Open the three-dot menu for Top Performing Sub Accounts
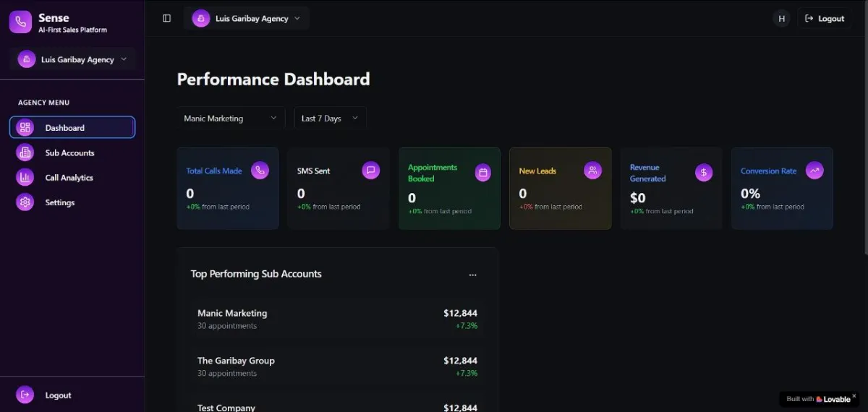This screenshot has height=412, width=868. (x=472, y=275)
